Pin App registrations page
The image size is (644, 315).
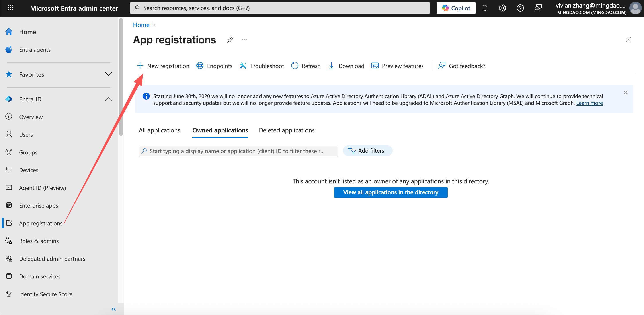point(230,40)
